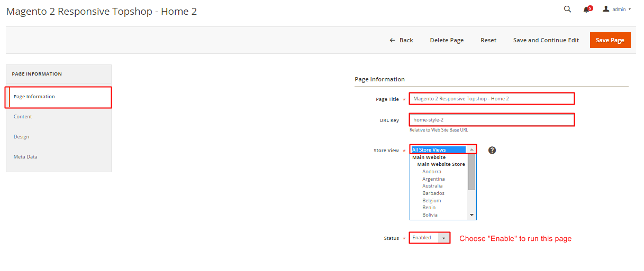Click the URL Key input field
This screenshot has height=271, width=644.
coord(491,120)
